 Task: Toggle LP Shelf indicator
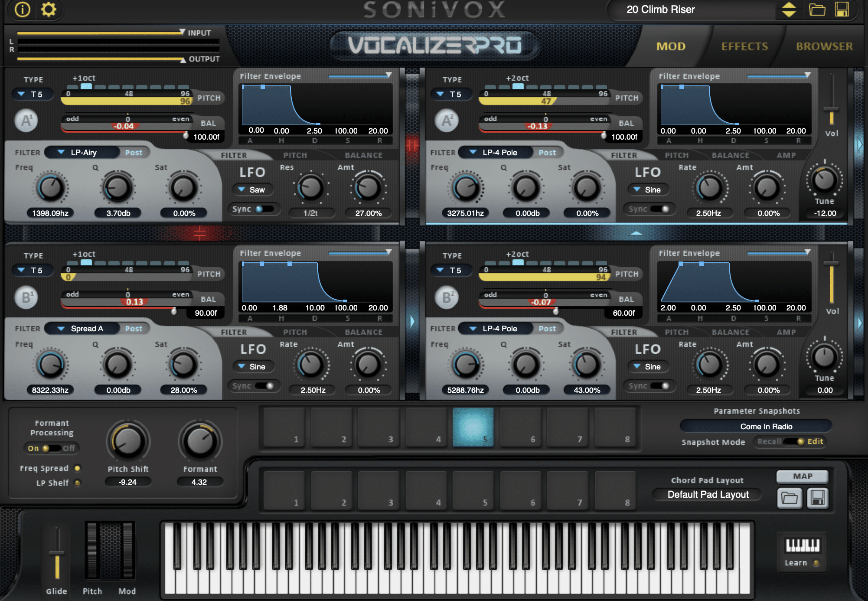[x=77, y=483]
